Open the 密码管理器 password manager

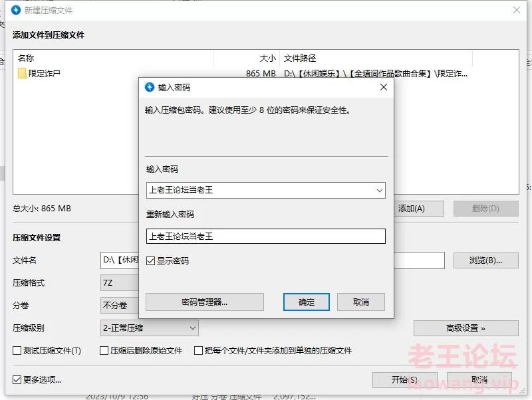[x=204, y=302]
